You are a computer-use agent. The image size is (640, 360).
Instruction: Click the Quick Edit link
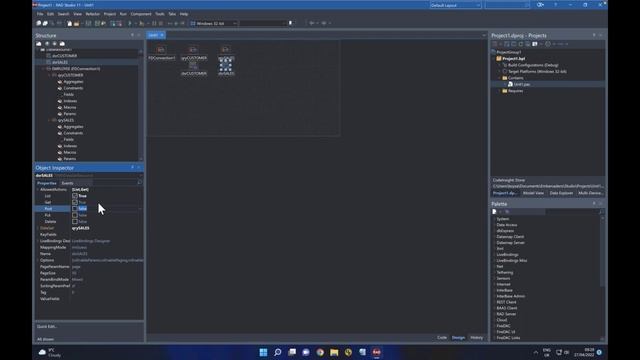point(47,327)
